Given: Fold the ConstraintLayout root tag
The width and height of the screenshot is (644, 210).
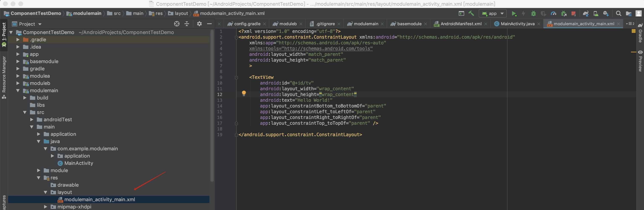Looking at the screenshot, I should pos(236,37).
